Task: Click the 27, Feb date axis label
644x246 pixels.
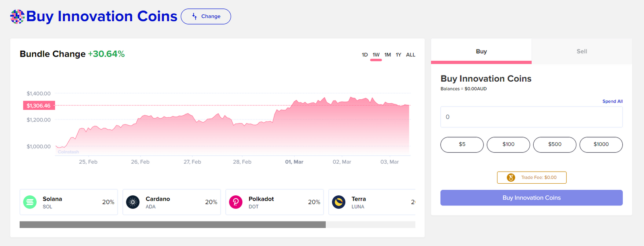Action: [192, 162]
